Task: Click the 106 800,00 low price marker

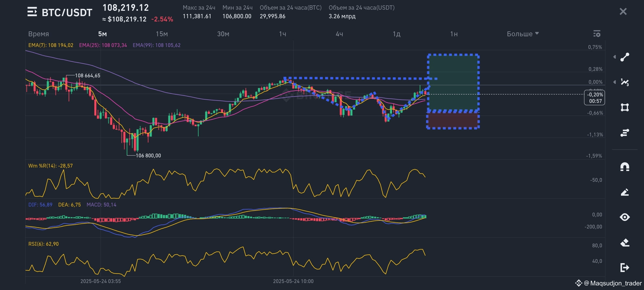Action: 148,155
